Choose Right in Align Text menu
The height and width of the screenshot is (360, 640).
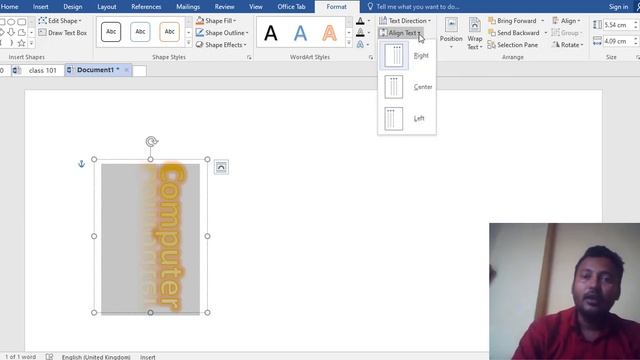coord(407,56)
